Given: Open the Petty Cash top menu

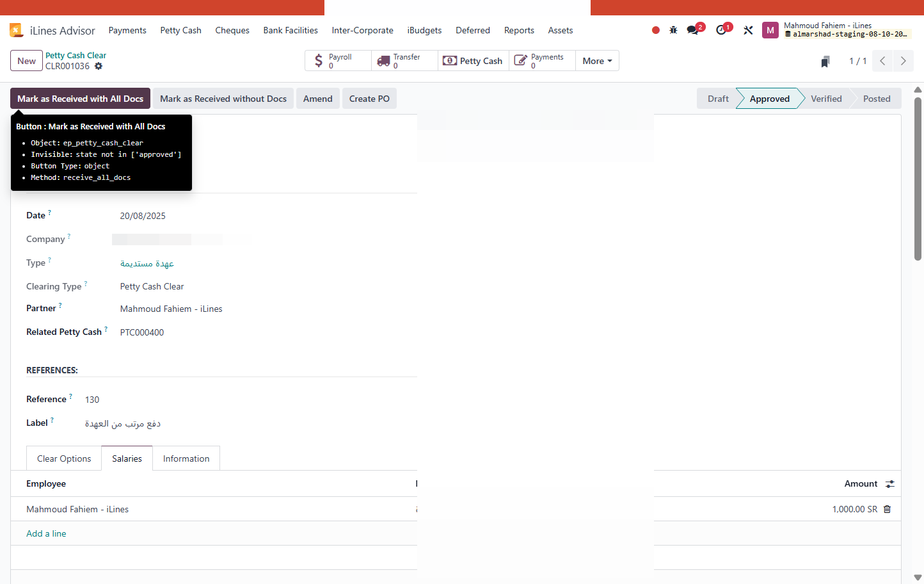Looking at the screenshot, I should pos(181,30).
